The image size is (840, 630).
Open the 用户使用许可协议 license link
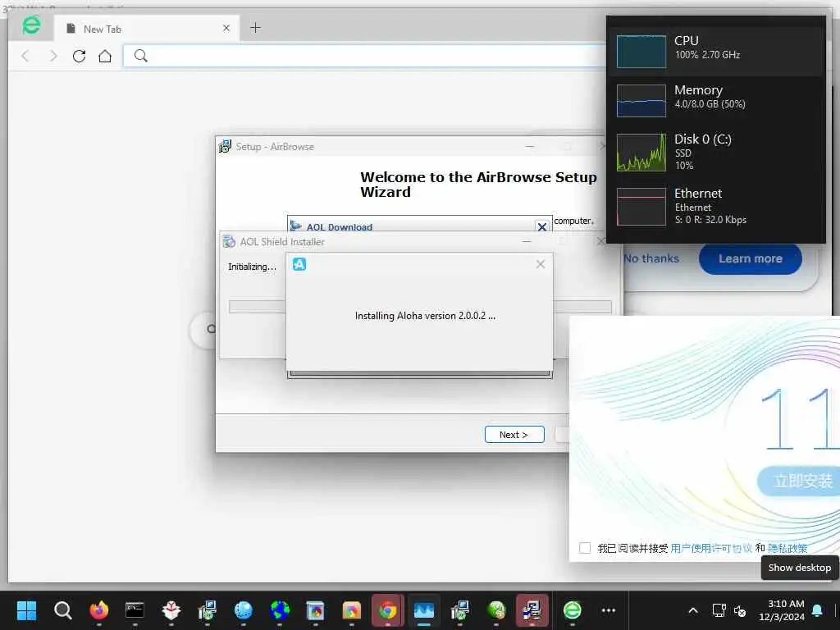tap(711, 548)
